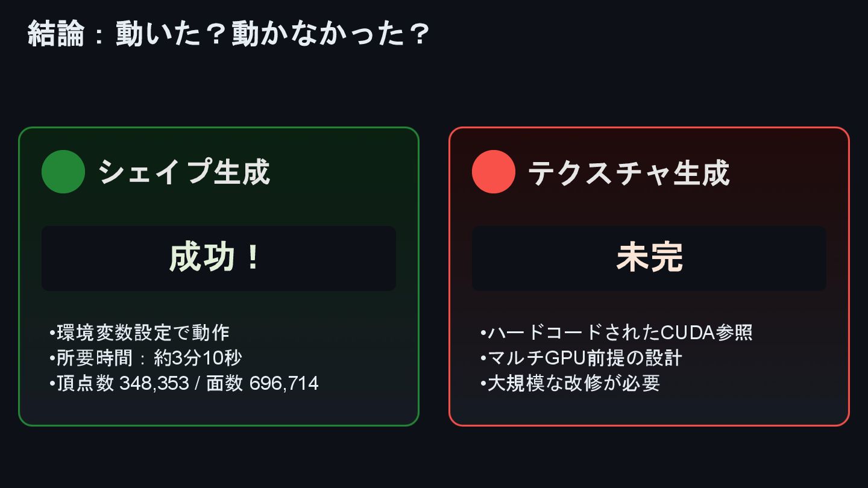868x488 pixels.
Task: Select the テクスチャ生成 heading
Action: 629,174
